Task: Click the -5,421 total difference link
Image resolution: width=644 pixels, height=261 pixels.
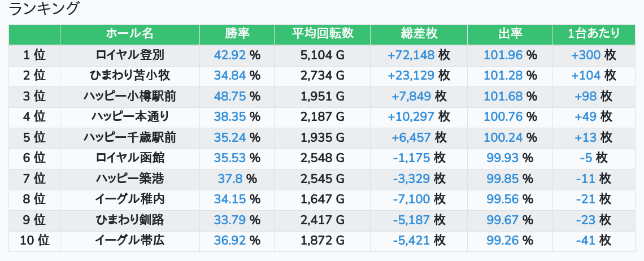Action: [411, 241]
